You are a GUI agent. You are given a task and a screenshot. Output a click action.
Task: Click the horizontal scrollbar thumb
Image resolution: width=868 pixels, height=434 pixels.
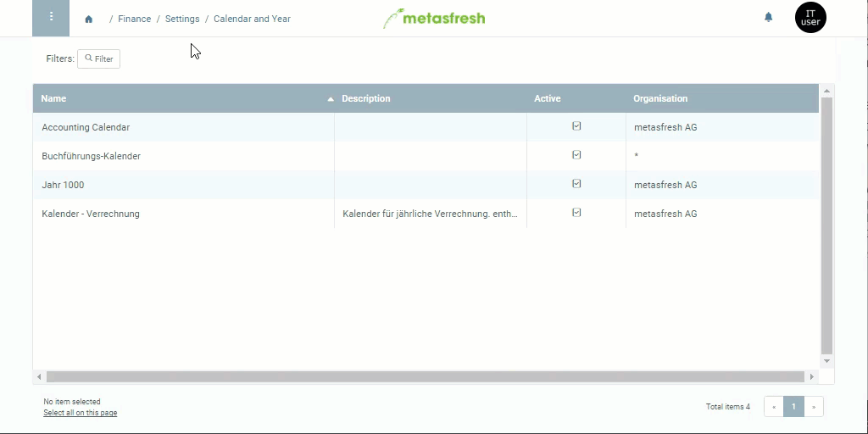[x=426, y=377]
